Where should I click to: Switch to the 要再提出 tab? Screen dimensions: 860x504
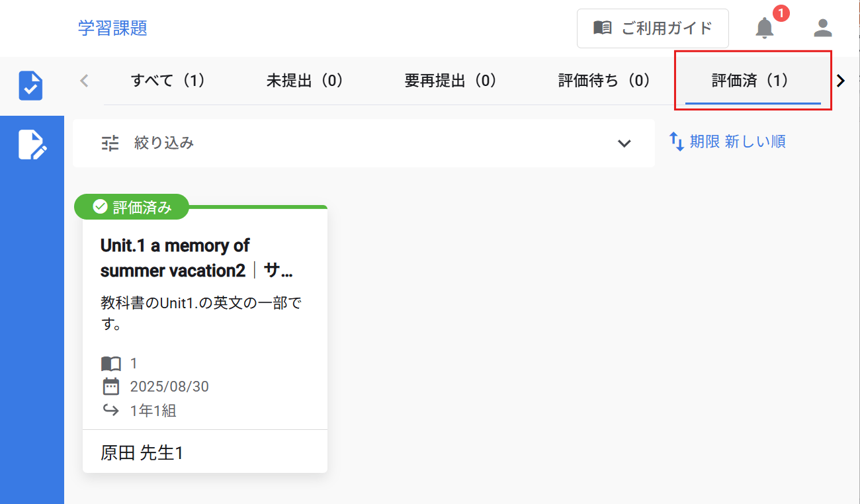tap(451, 80)
